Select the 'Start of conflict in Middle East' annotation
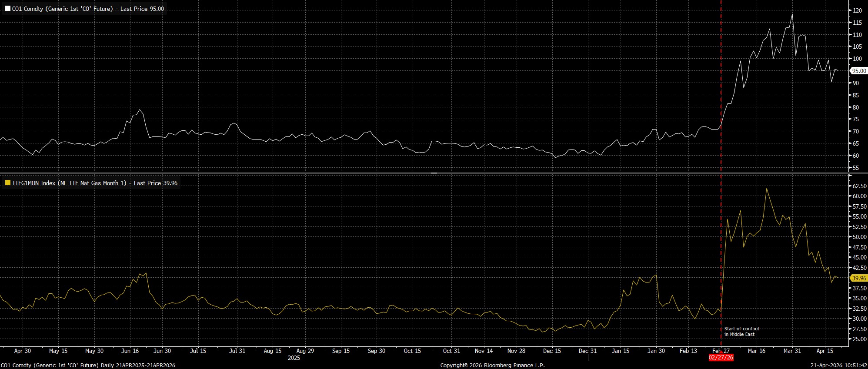The height and width of the screenshot is (369, 868). (x=741, y=332)
